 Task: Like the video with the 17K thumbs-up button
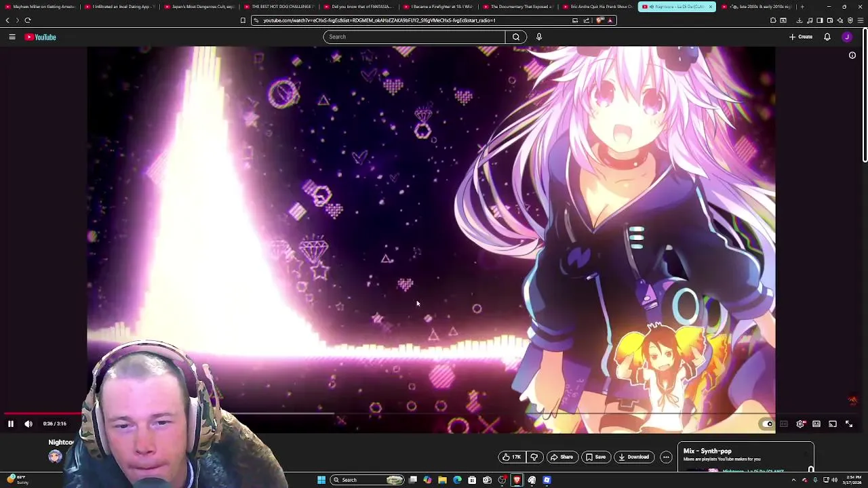click(x=512, y=457)
